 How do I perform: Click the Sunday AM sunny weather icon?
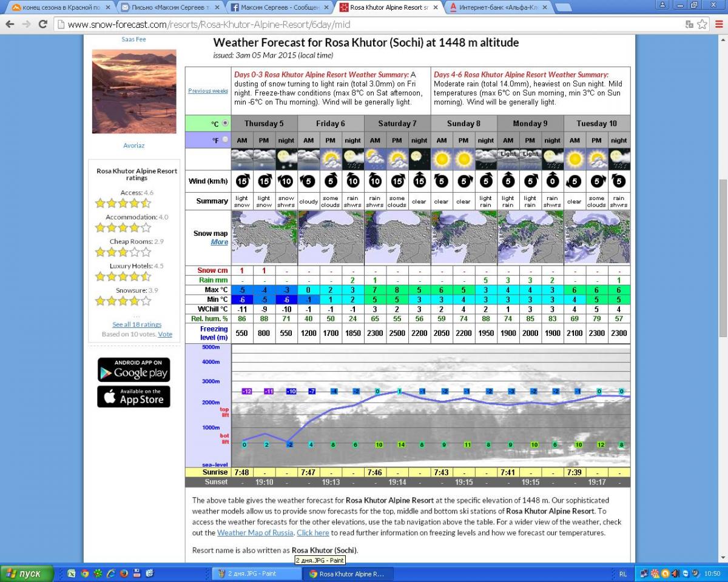pos(442,159)
